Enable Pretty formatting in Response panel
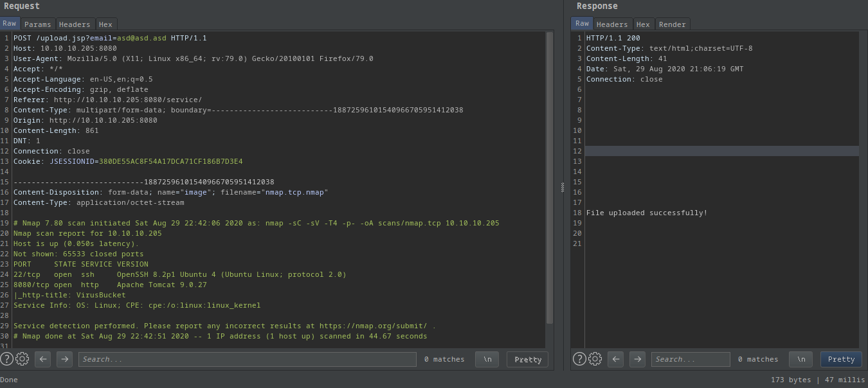 coord(841,359)
